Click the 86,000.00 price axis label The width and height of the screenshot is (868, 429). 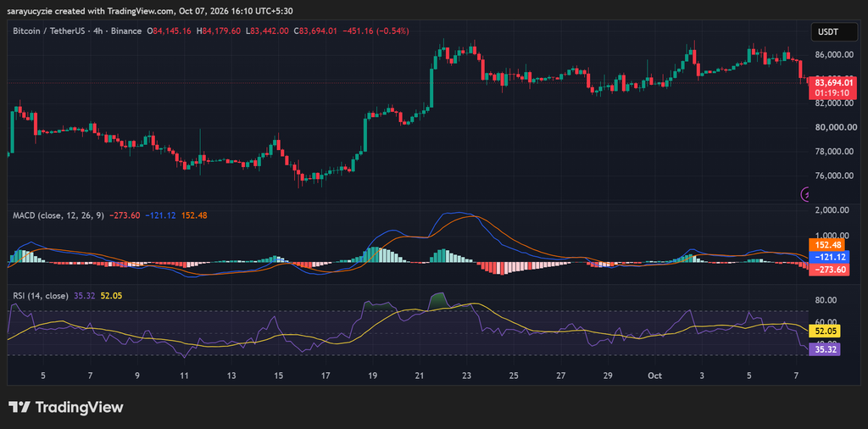(x=832, y=55)
